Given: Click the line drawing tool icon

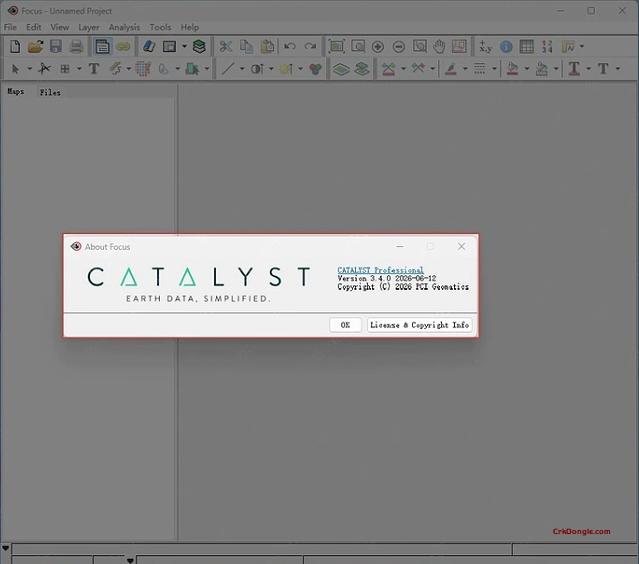Looking at the screenshot, I should coord(228,69).
